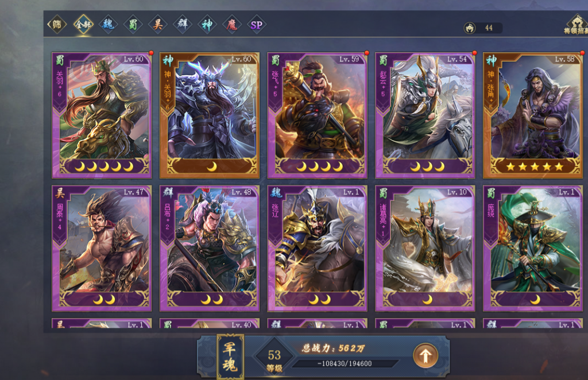Filter heroes by 魔 faction icon

click(232, 24)
